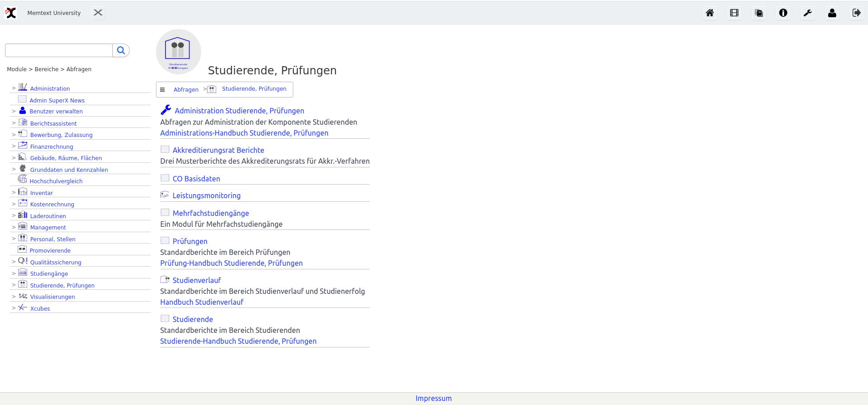Screen dimensions: 868x405
Task: Click the Impressum footer link
Action: click(433, 398)
